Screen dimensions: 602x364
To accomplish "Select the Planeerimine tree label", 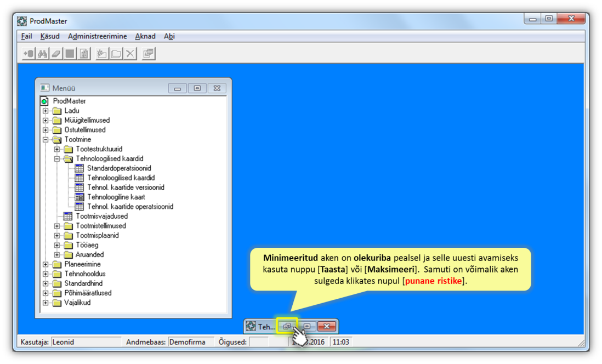I will [x=83, y=264].
